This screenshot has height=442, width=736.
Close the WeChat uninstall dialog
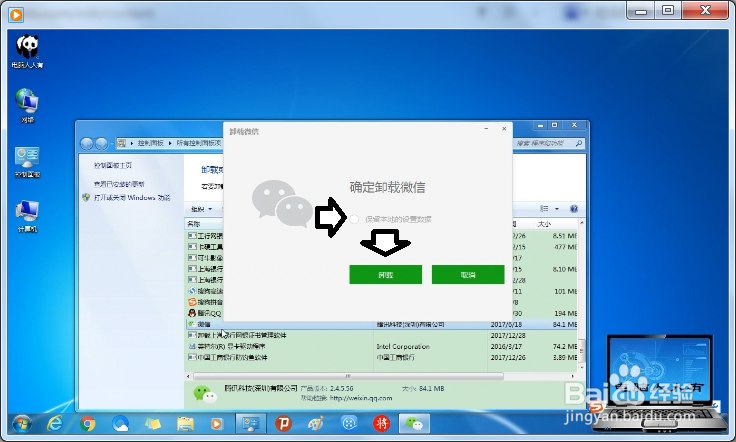pos(504,129)
